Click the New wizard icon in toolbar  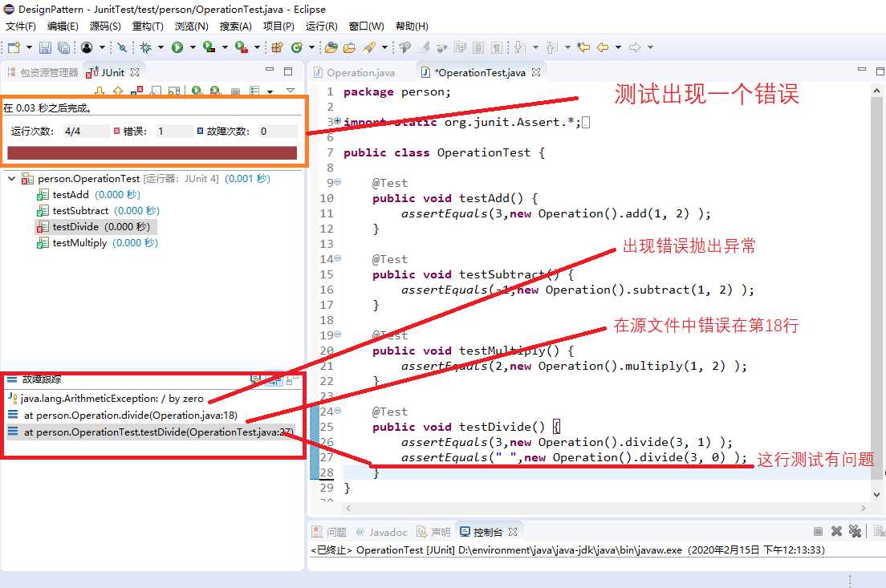(14, 47)
